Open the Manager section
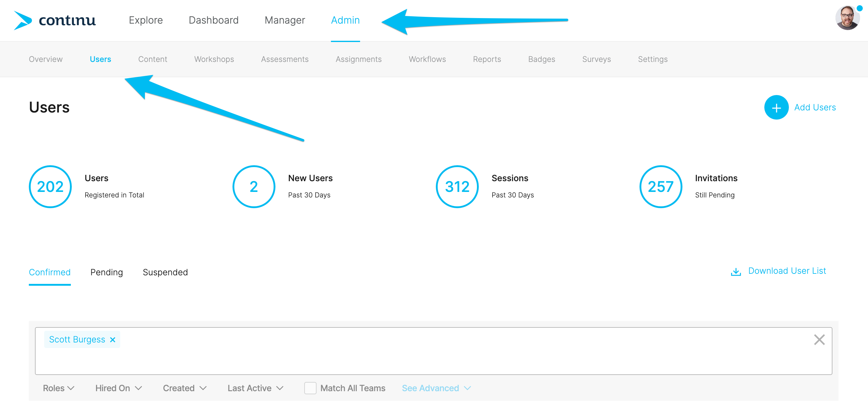This screenshot has width=868, height=401. [285, 20]
